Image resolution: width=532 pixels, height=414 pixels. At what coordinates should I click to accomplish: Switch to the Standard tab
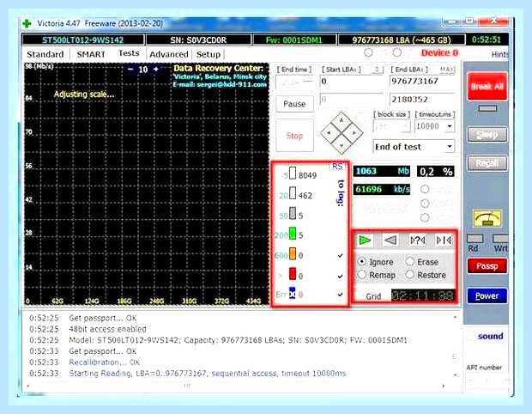[x=45, y=54]
